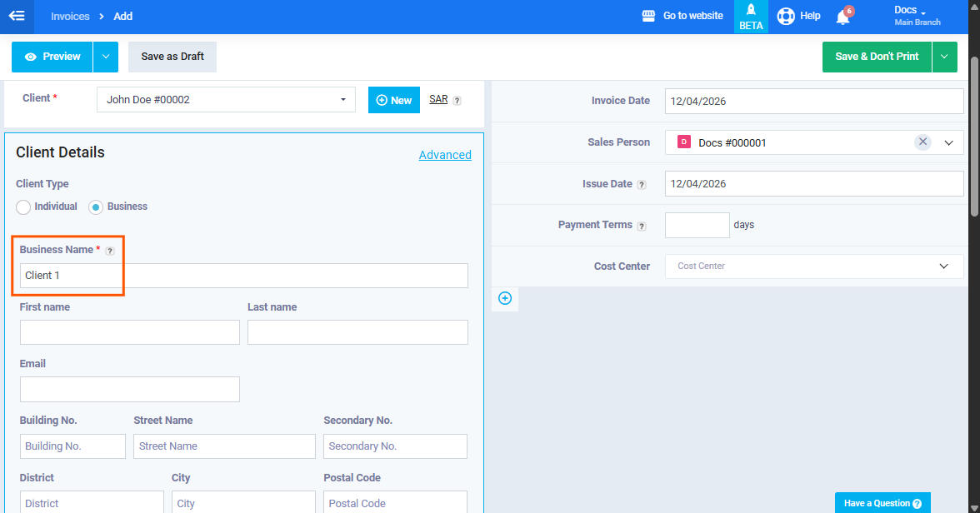
Task: Click the Go to website icon
Action: 649,16
